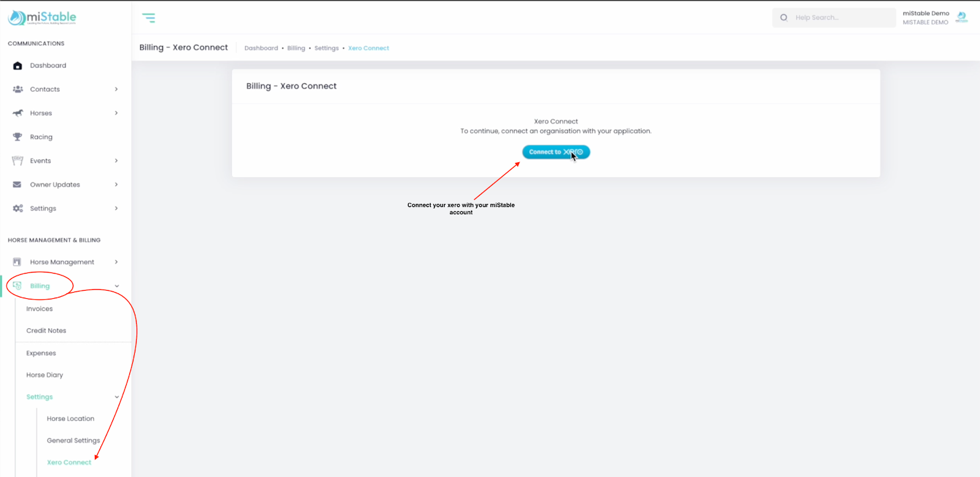Screen dimensions: 980x477
Task: Open the Racing menu item
Action: (41, 137)
